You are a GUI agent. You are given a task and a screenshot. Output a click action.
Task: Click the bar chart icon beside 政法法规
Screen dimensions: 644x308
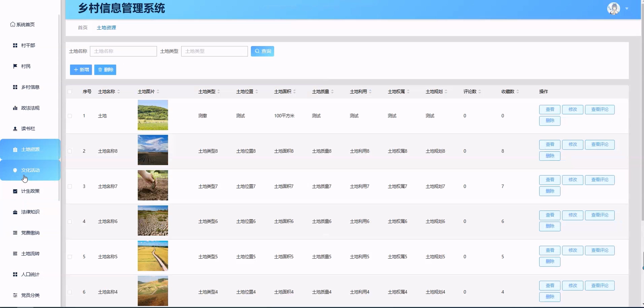pyautogui.click(x=15, y=108)
